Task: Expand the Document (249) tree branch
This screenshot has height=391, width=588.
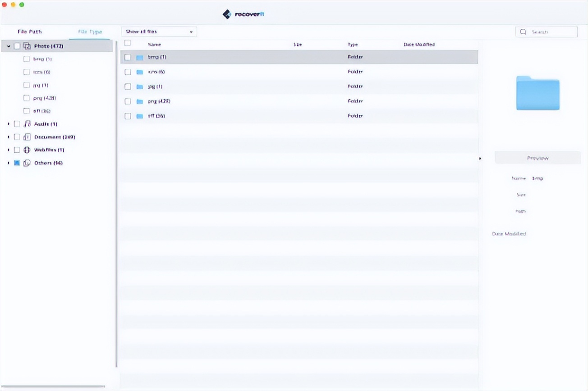Action: [8, 136]
